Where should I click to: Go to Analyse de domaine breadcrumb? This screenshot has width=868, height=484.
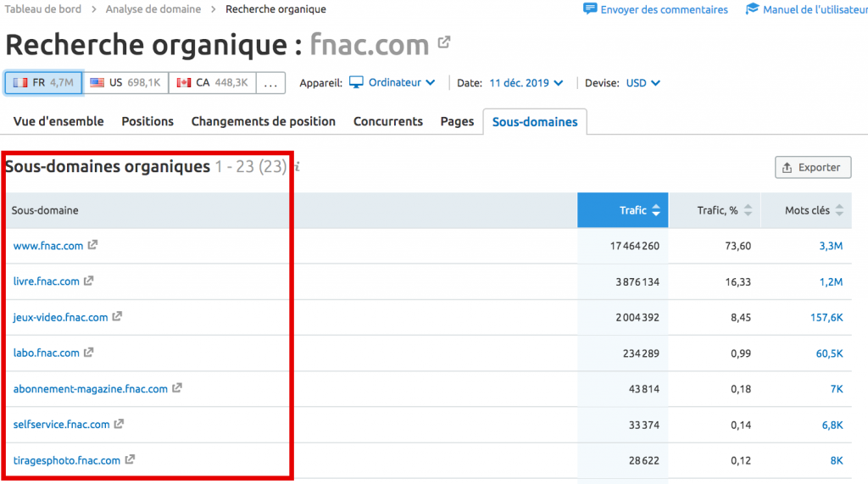pyautogui.click(x=153, y=8)
